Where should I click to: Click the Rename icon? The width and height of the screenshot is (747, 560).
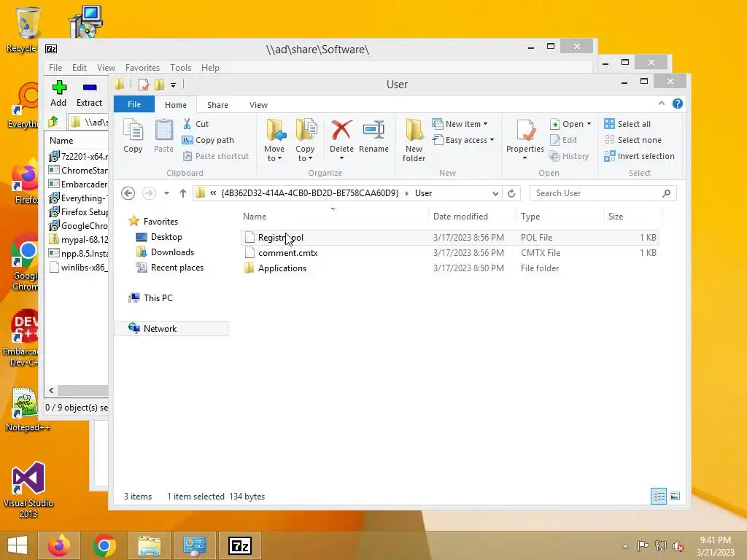click(x=373, y=130)
